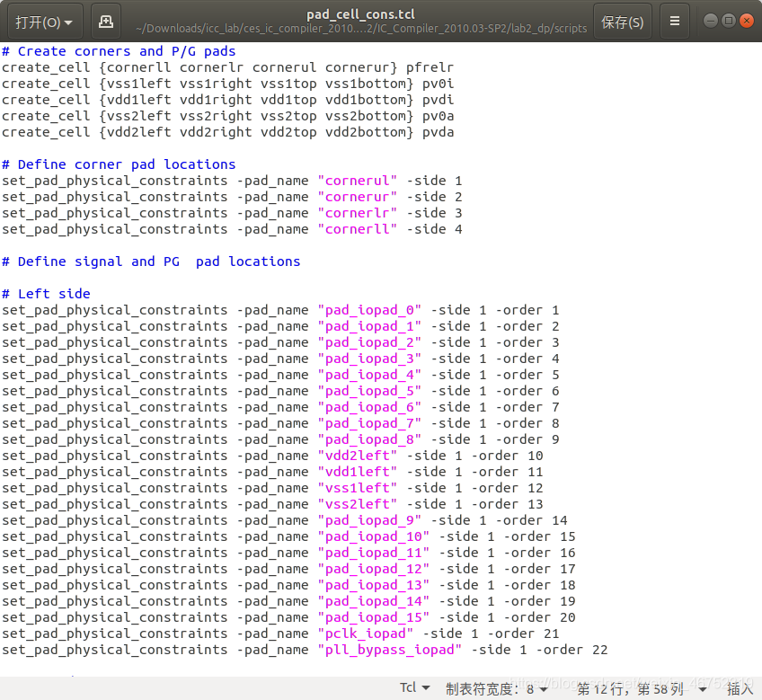Click the string "vdd1left" in constraints
Viewport: 762px width, 700px height.
358,472
